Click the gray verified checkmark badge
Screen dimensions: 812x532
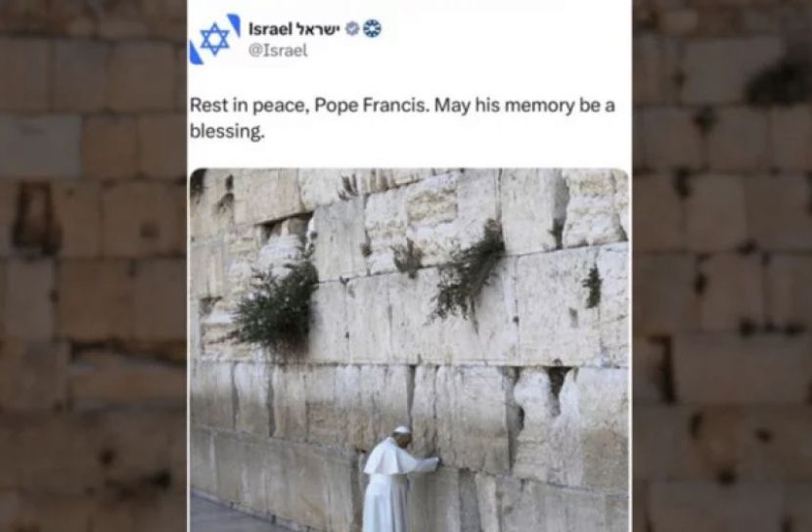(352, 29)
